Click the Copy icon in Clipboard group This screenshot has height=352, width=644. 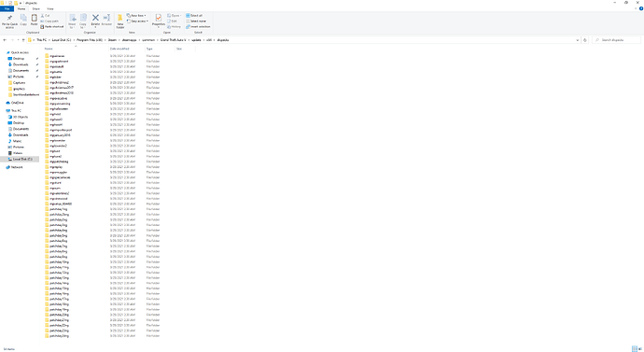pyautogui.click(x=23, y=19)
